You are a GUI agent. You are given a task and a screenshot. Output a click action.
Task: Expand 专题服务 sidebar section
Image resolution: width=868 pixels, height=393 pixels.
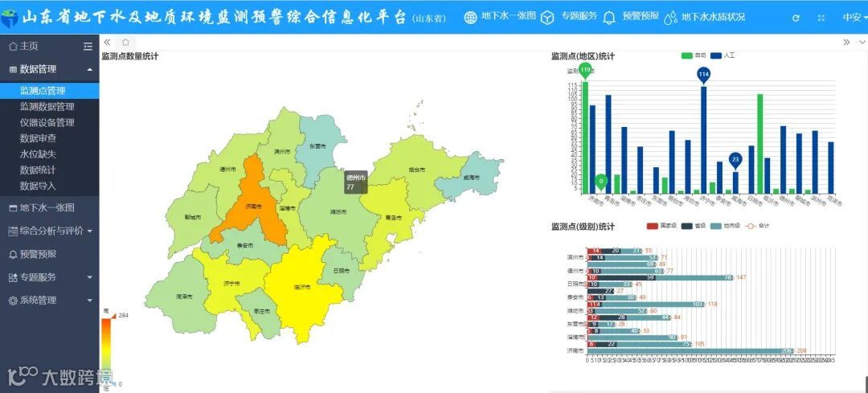49,277
